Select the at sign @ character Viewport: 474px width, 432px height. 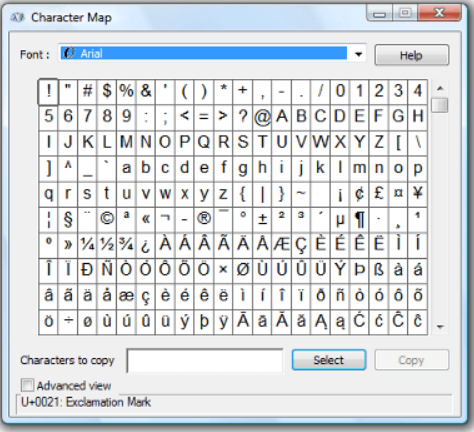pos(262,116)
